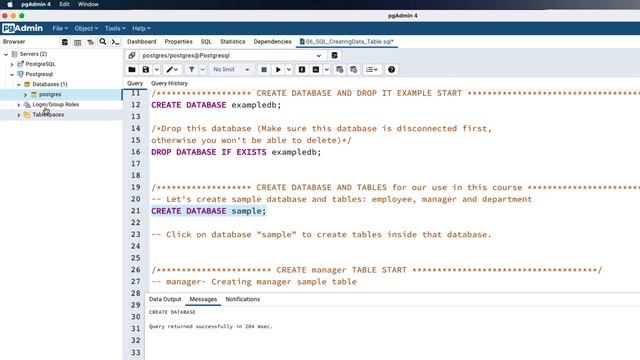Click the Edit pencil tool icon
Viewport: 640px width, 360px height.
click(x=170, y=70)
